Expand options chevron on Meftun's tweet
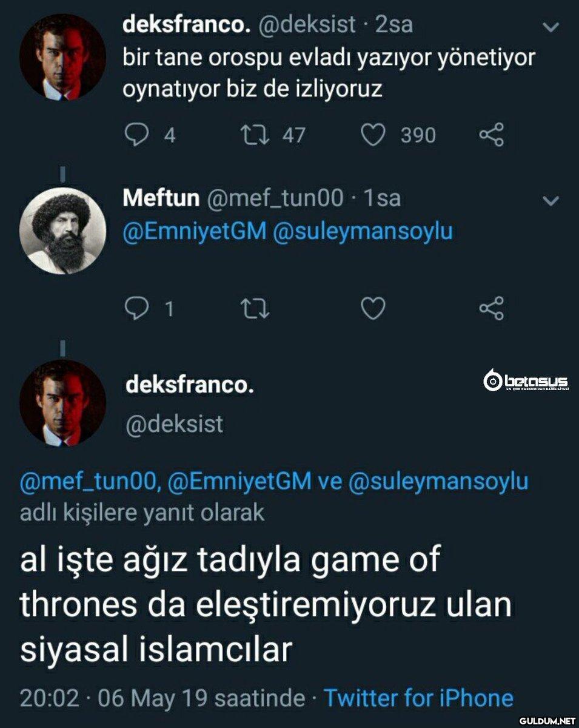The height and width of the screenshot is (728, 579). click(550, 201)
